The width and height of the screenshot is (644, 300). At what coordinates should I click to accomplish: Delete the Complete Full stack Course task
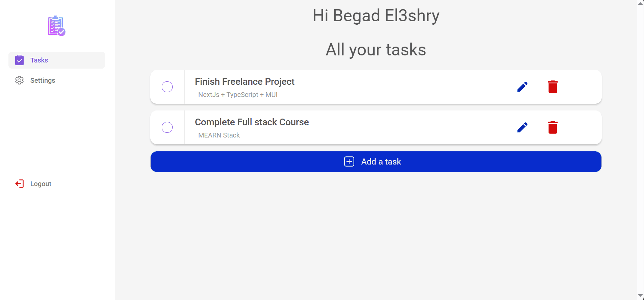[x=552, y=127]
